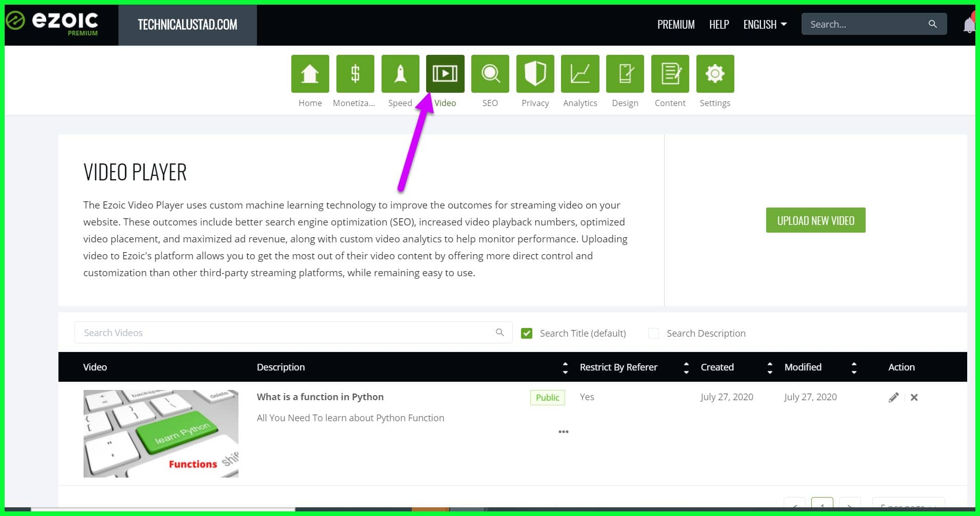Sort by Modified column arrows
The width and height of the screenshot is (980, 516).
[854, 367]
